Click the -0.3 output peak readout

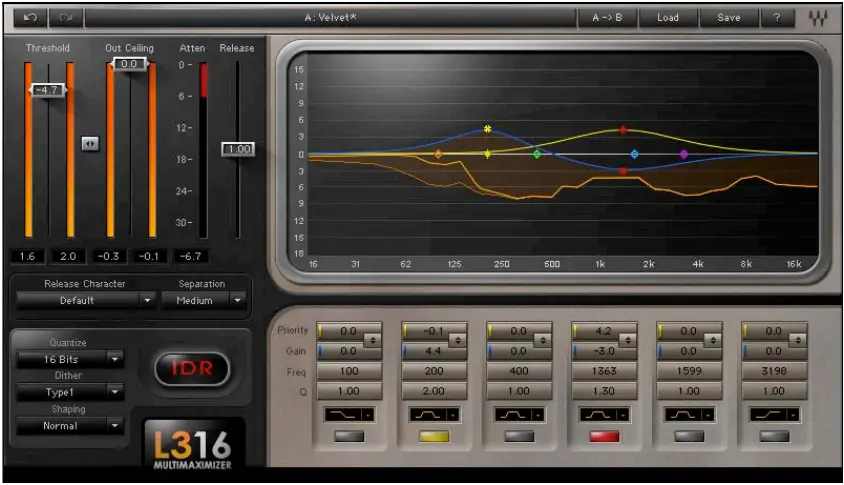(x=109, y=256)
